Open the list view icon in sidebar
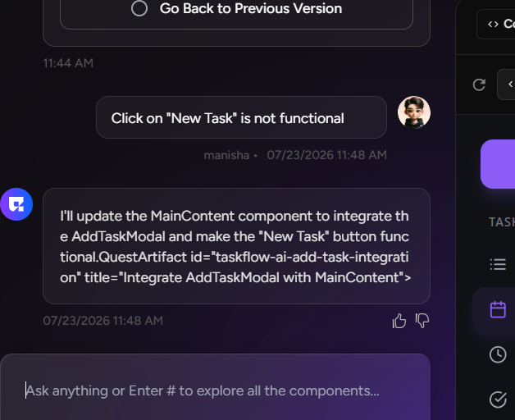 (x=498, y=264)
